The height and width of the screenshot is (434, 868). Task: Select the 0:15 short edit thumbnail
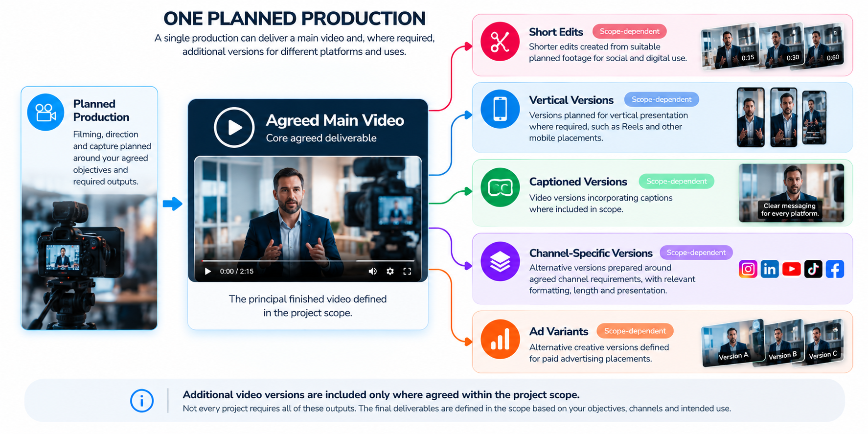[x=730, y=46]
